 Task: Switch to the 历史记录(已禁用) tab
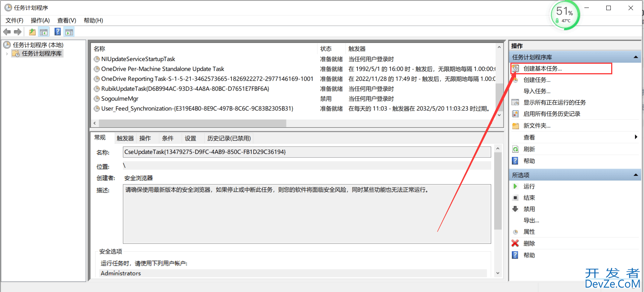pyautogui.click(x=229, y=138)
